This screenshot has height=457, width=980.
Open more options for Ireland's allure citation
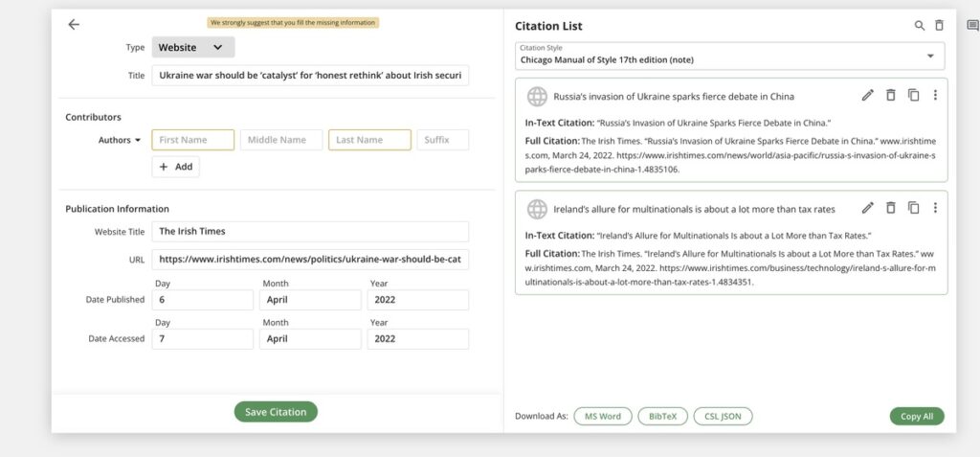(935, 208)
